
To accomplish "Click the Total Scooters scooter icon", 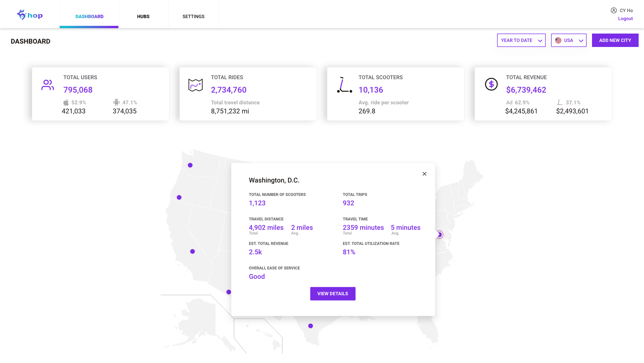I will (344, 85).
